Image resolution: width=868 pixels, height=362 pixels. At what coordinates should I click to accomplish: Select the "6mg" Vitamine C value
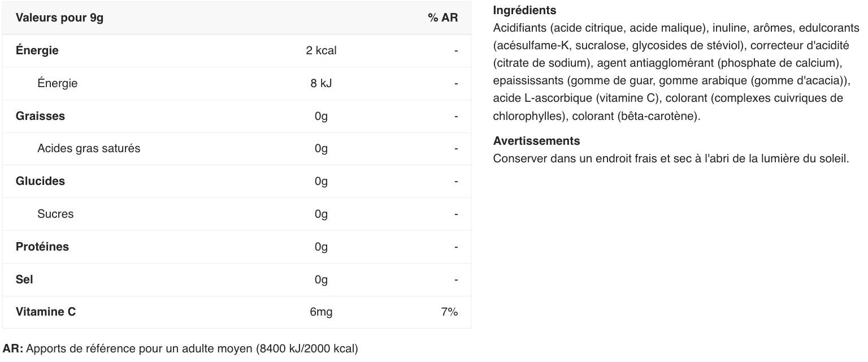coord(321,312)
